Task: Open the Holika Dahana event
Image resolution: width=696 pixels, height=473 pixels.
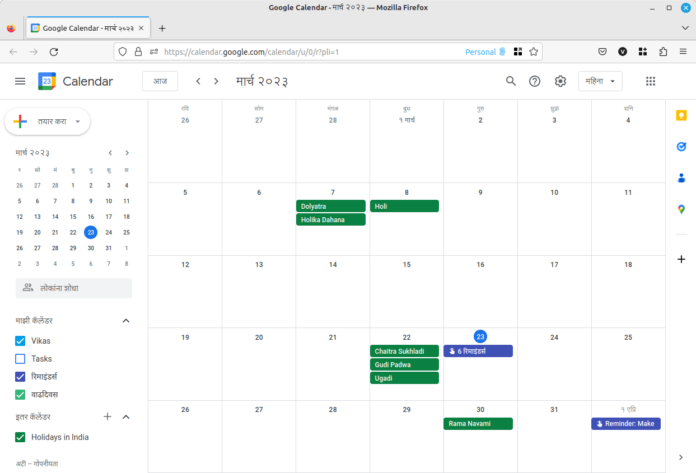Action: pos(331,220)
